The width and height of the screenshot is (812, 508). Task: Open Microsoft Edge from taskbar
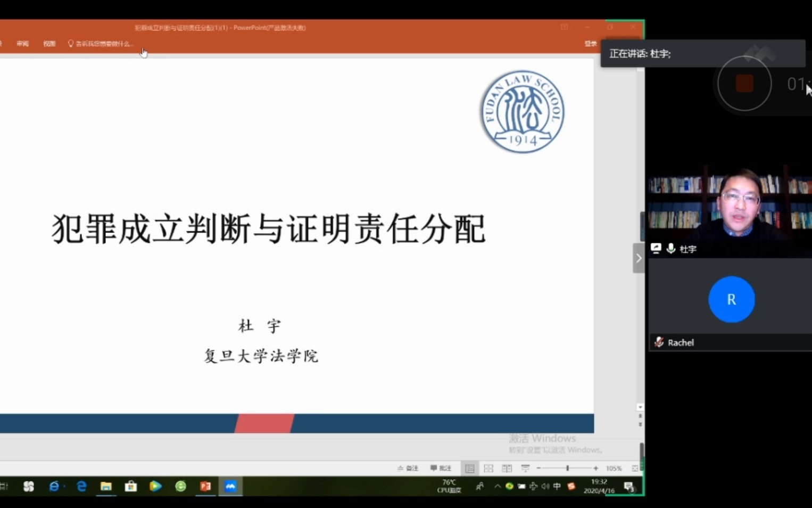coord(81,486)
